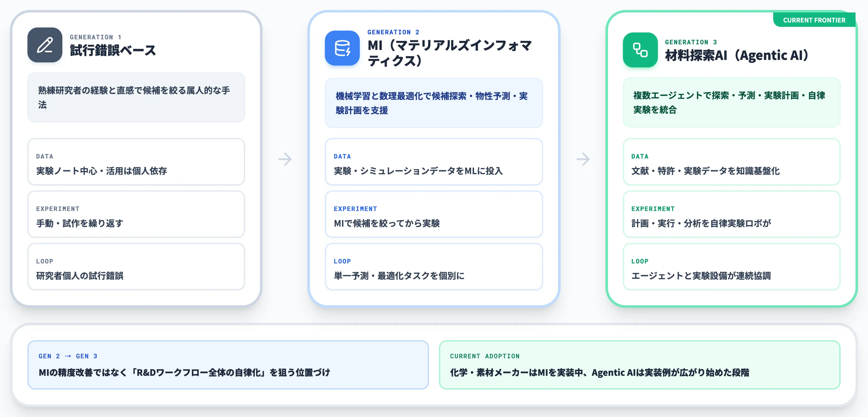Click the green agent nodes icon for Generation 3
The width and height of the screenshot is (868, 417).
640,50
